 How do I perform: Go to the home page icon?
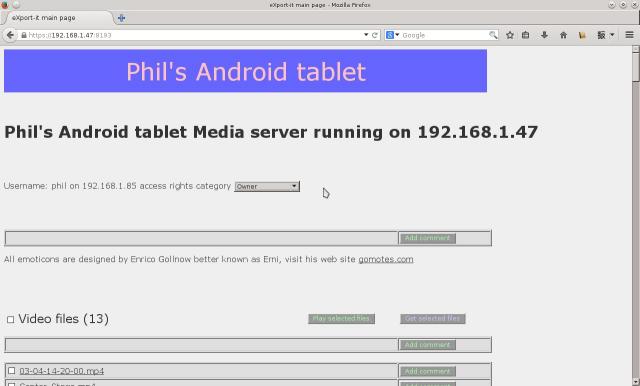pos(563,35)
